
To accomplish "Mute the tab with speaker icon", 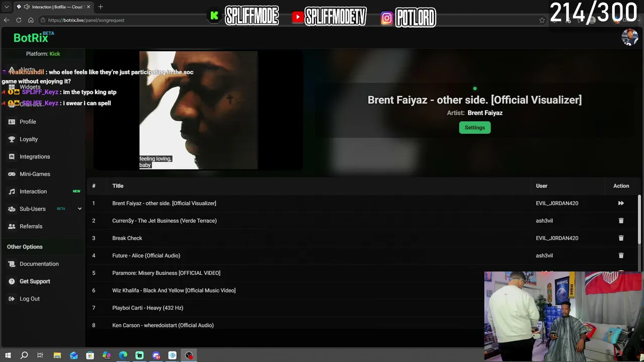I will coord(26,7).
